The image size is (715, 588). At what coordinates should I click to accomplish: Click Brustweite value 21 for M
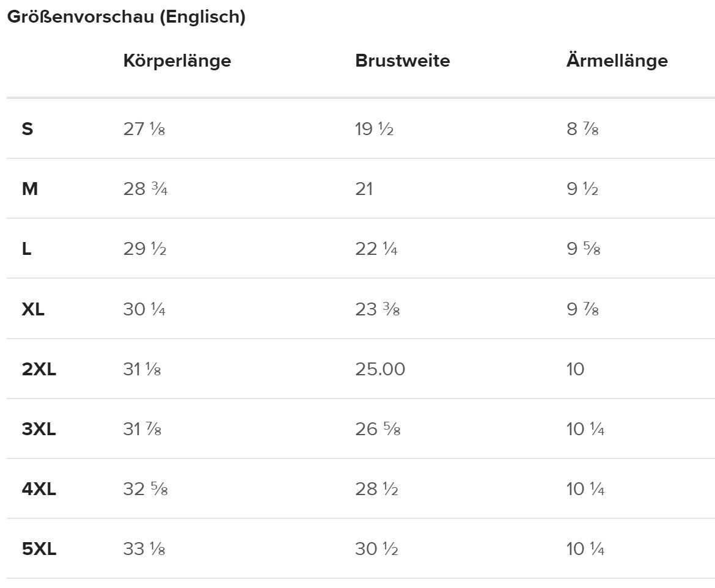pos(364,189)
